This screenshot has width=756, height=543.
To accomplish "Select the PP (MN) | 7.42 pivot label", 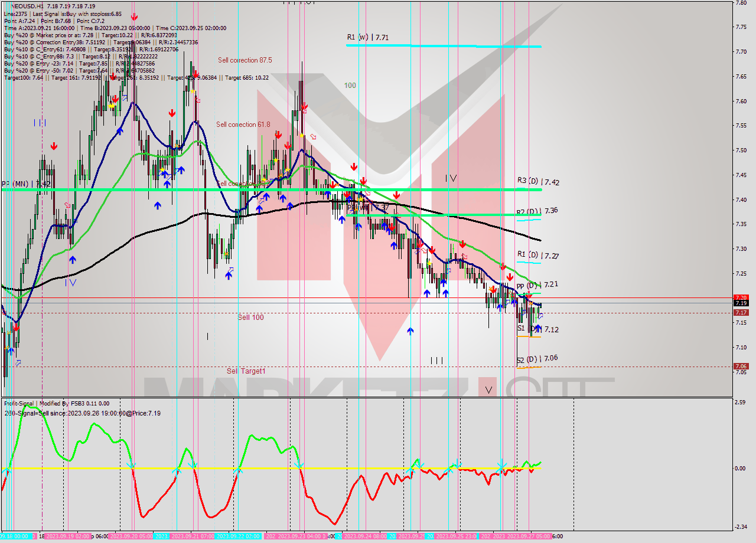I will pos(25,184).
